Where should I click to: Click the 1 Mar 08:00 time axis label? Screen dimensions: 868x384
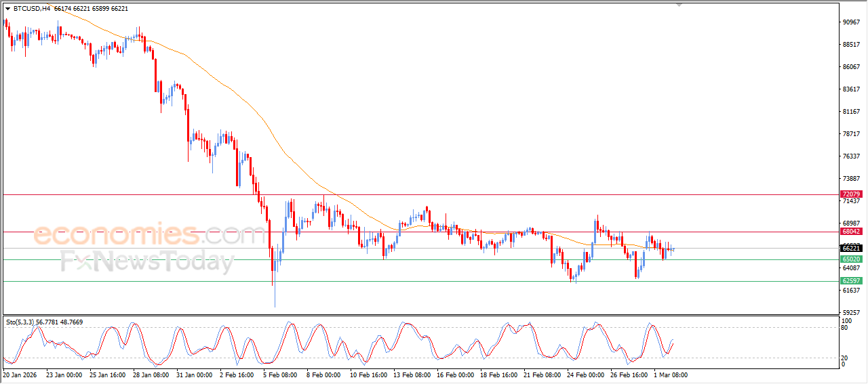tap(671, 375)
